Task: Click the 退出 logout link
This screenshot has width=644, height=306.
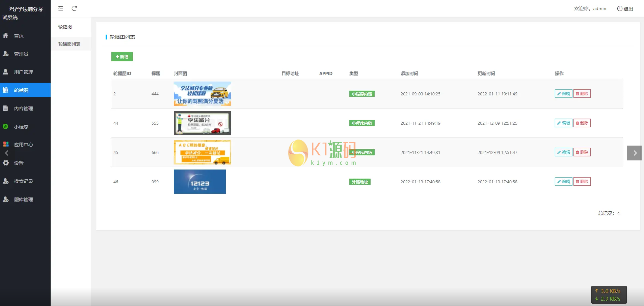Action: pyautogui.click(x=625, y=9)
